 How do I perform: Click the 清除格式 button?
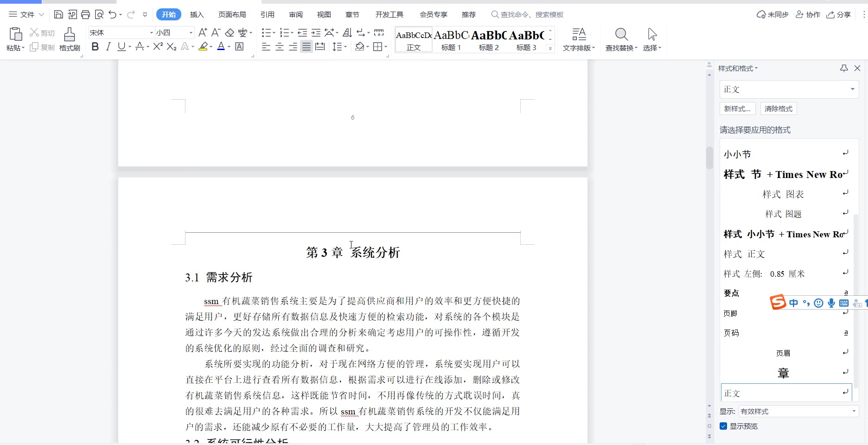779,109
